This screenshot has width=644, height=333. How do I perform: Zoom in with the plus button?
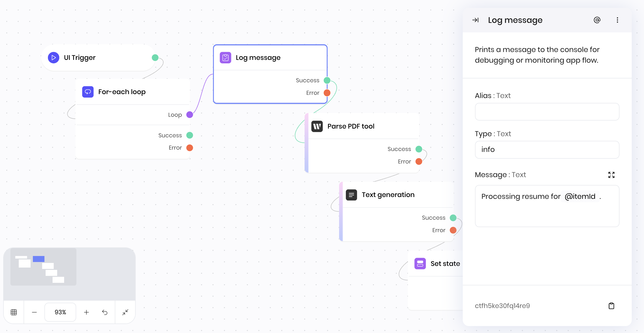tap(86, 312)
